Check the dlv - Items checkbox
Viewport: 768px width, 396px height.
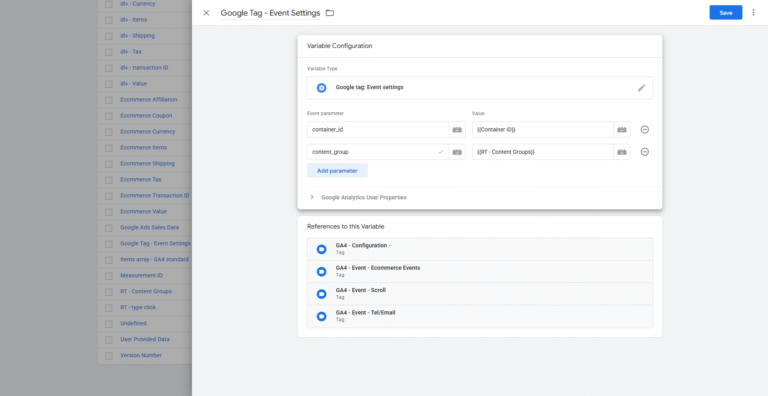coord(109,20)
